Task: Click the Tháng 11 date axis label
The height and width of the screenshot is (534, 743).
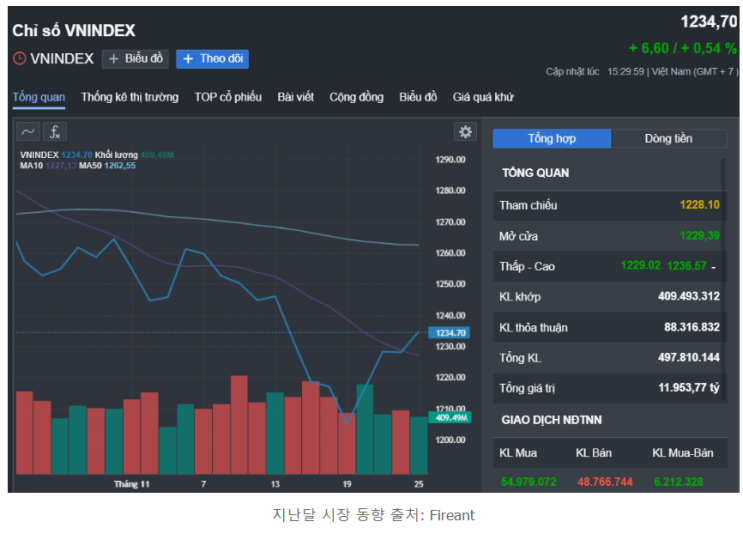Action: click(x=132, y=484)
